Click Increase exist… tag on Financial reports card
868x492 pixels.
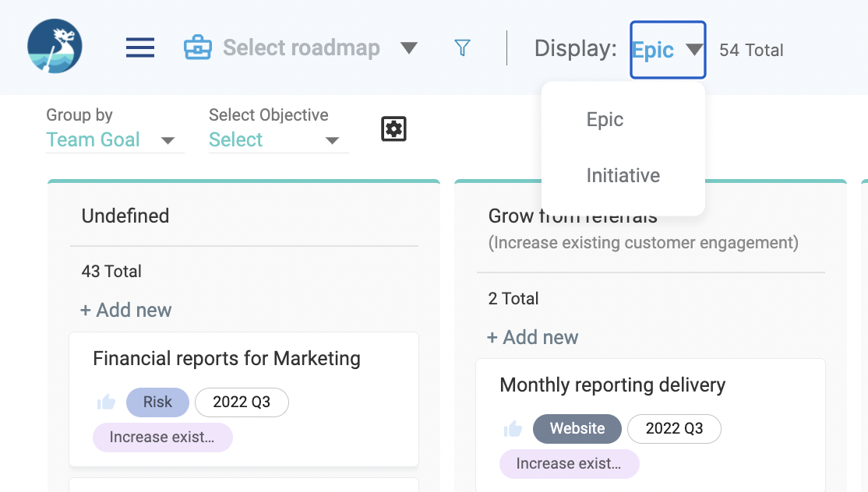[x=163, y=438]
